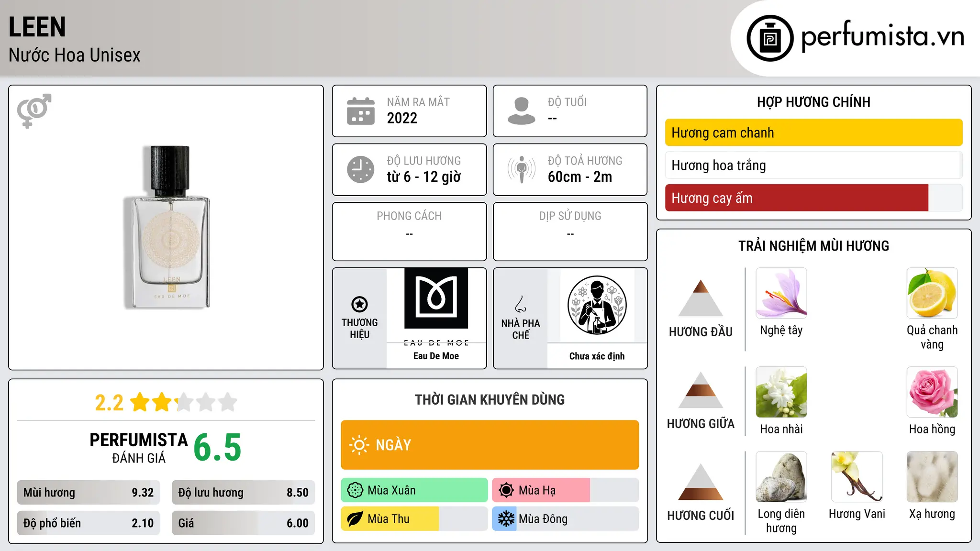
Task: Click the Eau De Moe brand name
Action: click(x=436, y=356)
